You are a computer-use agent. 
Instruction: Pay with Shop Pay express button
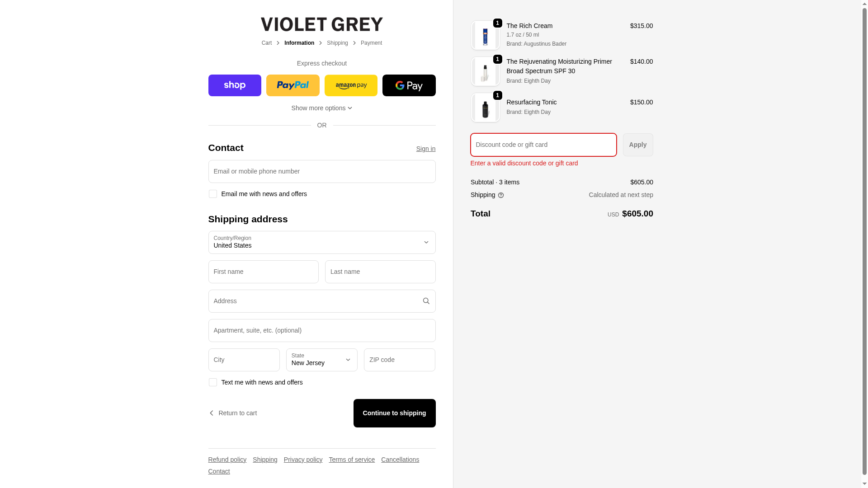235,85
